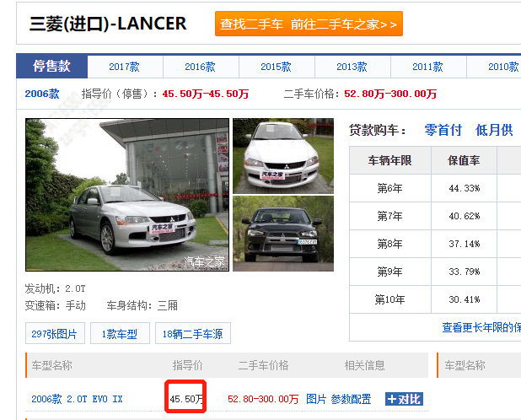Switch to the 2017款 tab

(124, 67)
